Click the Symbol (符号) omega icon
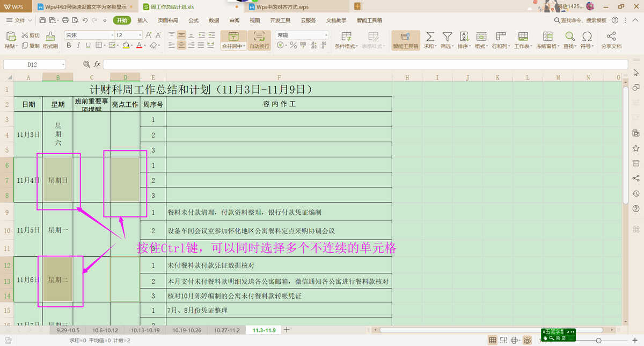The width and height of the screenshot is (644, 346). click(x=587, y=36)
